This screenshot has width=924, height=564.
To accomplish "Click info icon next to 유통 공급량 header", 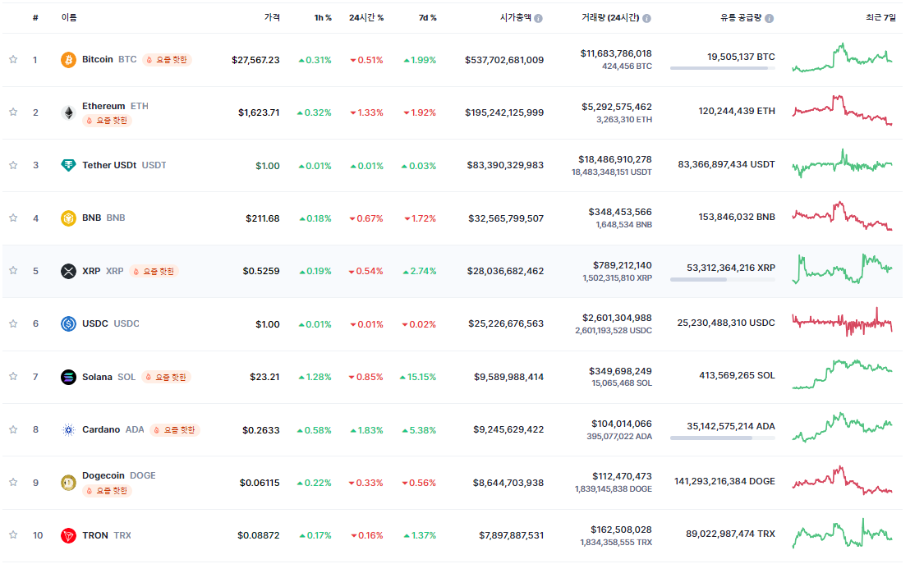I will pyautogui.click(x=769, y=18).
